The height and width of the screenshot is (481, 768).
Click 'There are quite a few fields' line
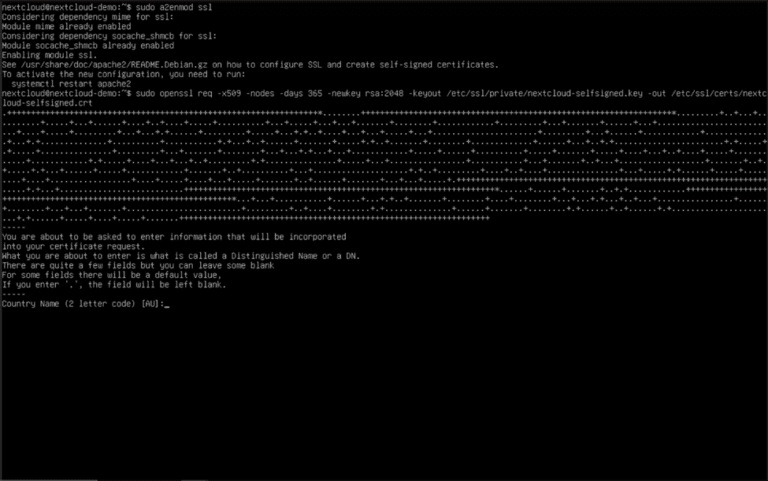point(138,266)
